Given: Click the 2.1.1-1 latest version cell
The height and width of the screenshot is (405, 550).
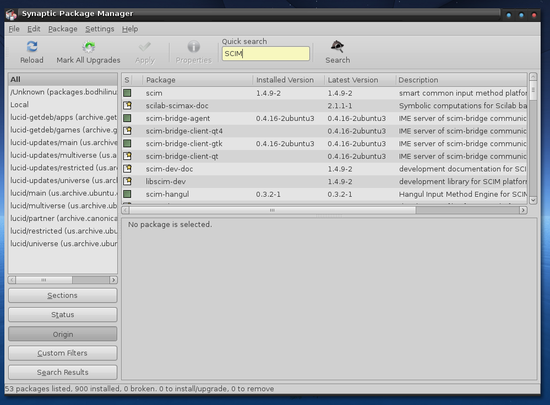Looking at the screenshot, I should (340, 106).
